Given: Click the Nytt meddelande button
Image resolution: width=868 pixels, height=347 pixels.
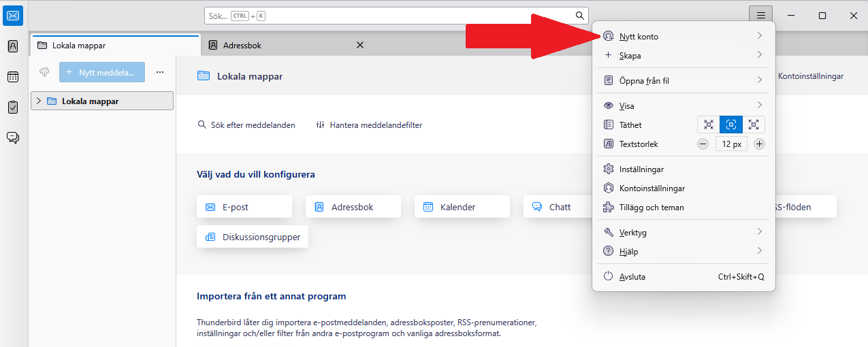Looking at the screenshot, I should [102, 72].
